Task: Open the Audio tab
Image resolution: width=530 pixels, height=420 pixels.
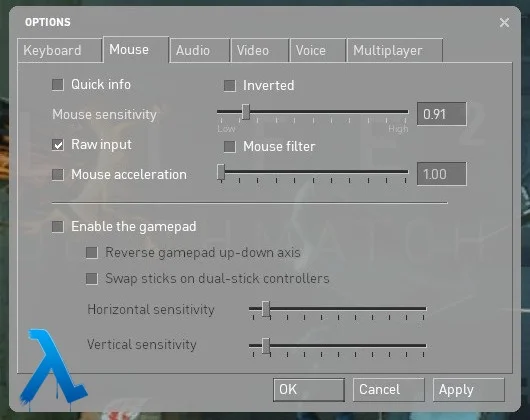Action: point(200,50)
